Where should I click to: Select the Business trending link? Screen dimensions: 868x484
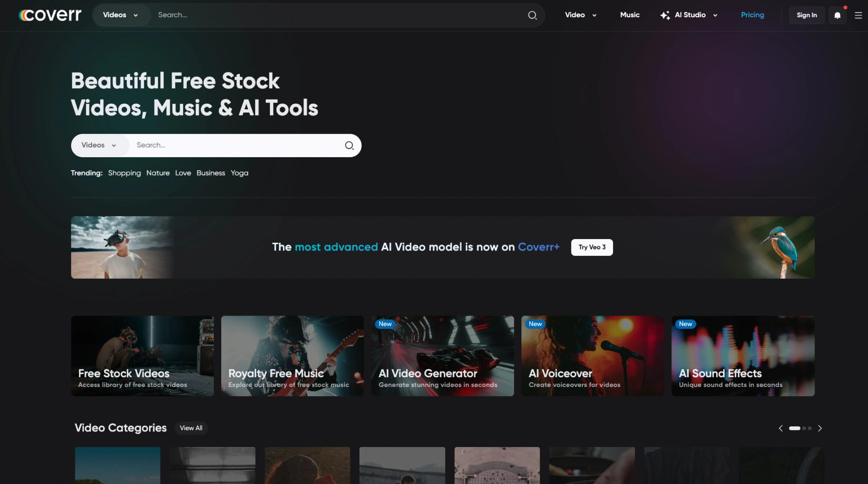pos(211,173)
